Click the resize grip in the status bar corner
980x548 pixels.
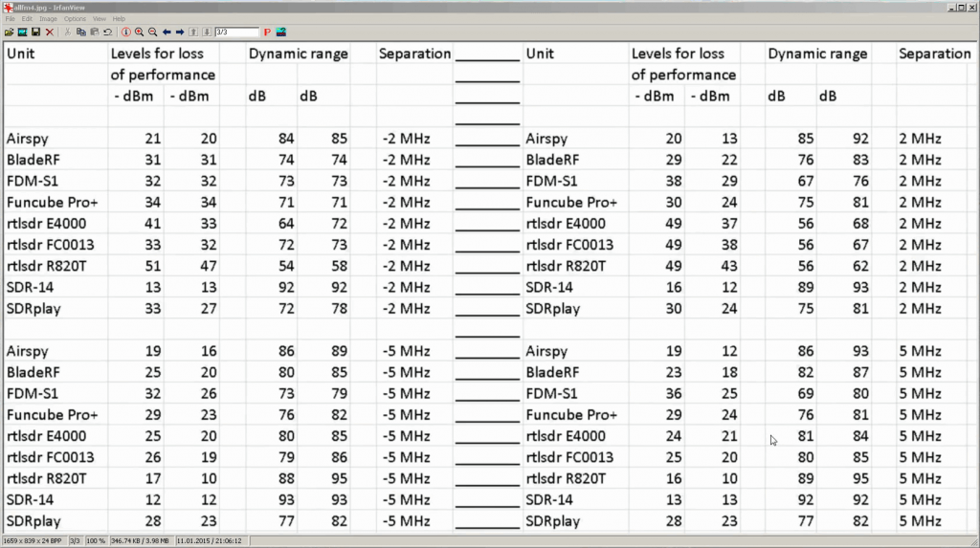tap(973, 541)
